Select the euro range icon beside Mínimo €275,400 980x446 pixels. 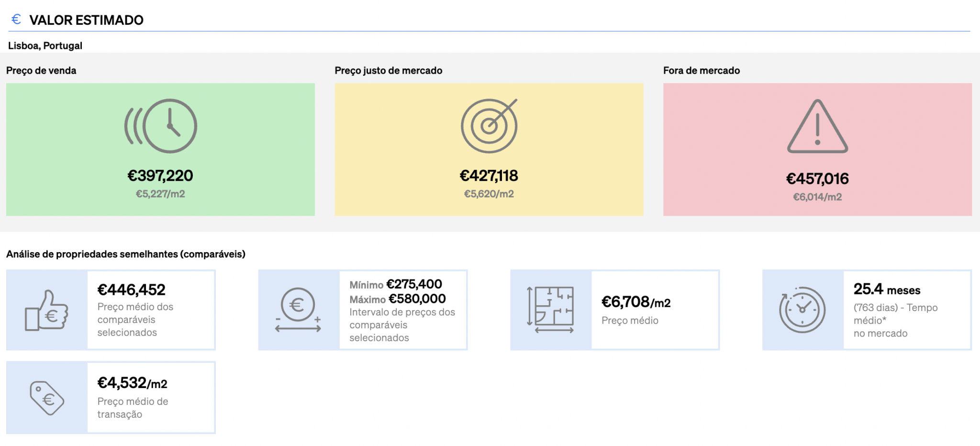299,310
